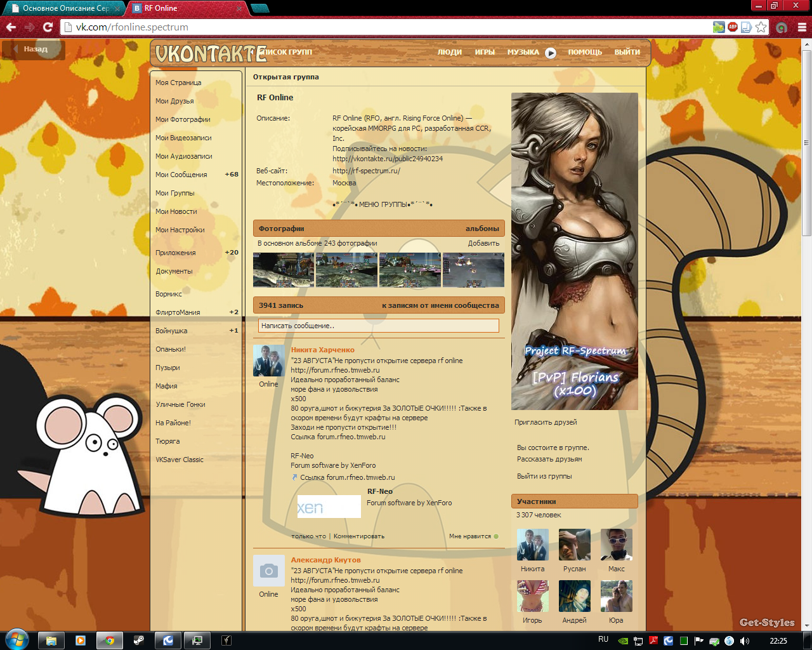
Task: Click альбомы in Фотографии header
Action: click(x=482, y=229)
